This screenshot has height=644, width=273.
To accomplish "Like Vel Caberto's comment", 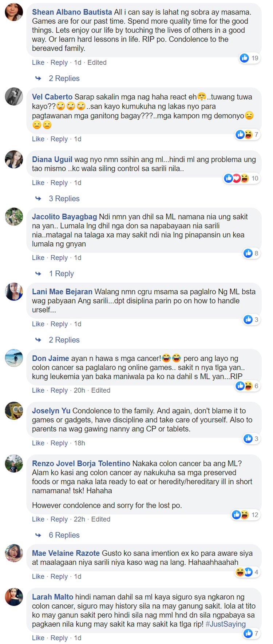I will [x=38, y=139].
